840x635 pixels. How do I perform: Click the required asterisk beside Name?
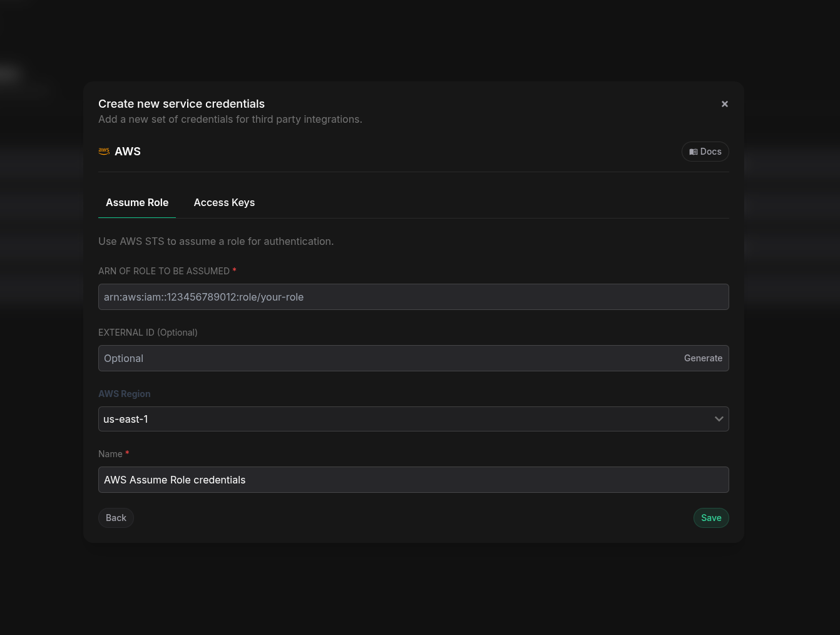click(x=127, y=453)
